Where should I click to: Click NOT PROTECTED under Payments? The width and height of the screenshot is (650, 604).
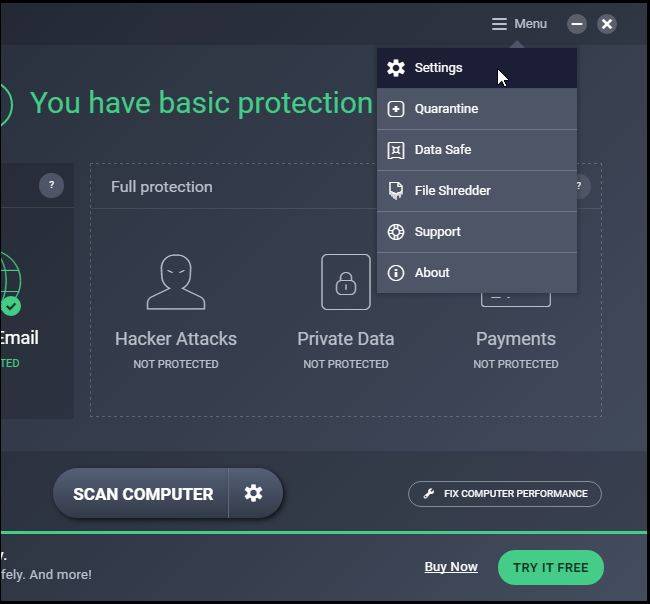516,364
